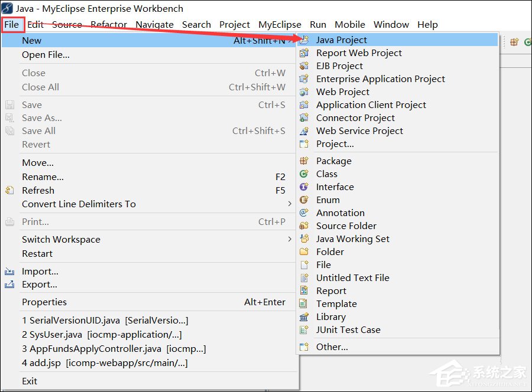Viewport: 532px width, 392px height.
Task: Click the Folder icon in submenu
Action: click(304, 251)
